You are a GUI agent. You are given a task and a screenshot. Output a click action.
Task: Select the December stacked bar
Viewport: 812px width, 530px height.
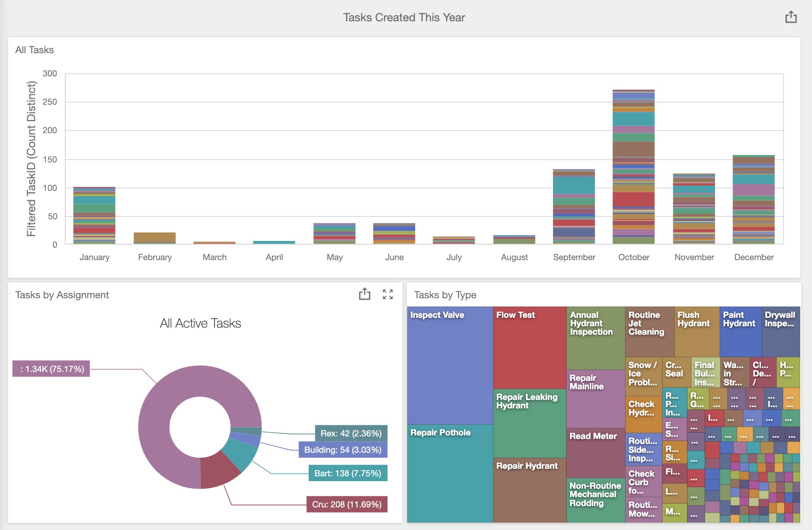(753, 199)
